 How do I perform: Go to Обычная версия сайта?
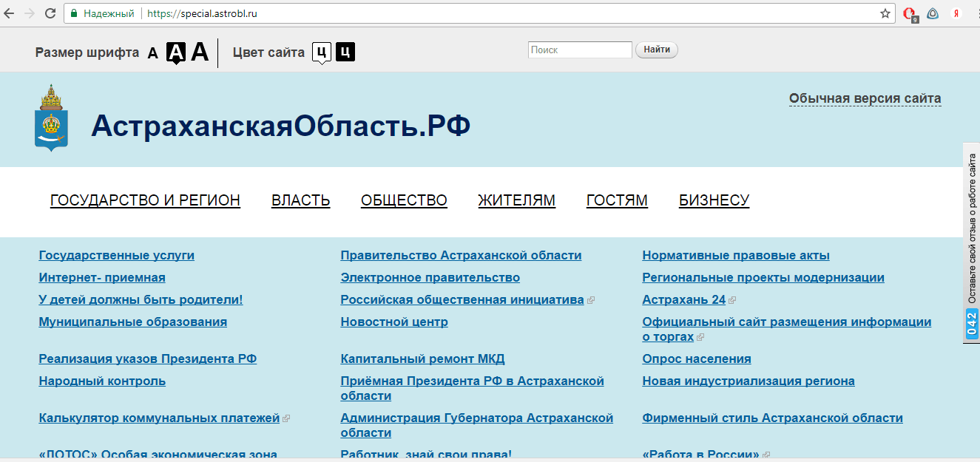click(x=865, y=98)
